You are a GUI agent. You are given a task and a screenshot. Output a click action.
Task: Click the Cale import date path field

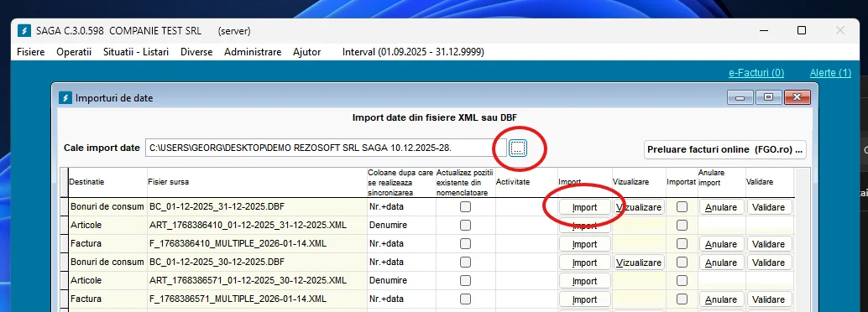coord(326,148)
